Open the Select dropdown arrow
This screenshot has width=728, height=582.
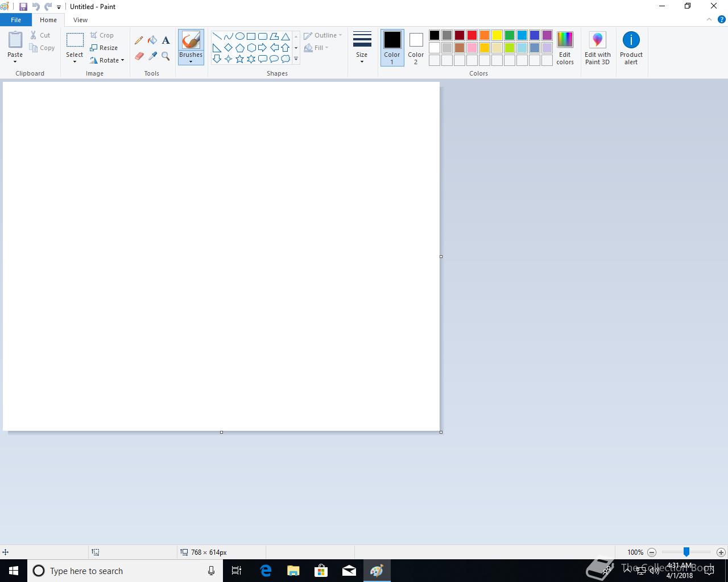(75, 61)
